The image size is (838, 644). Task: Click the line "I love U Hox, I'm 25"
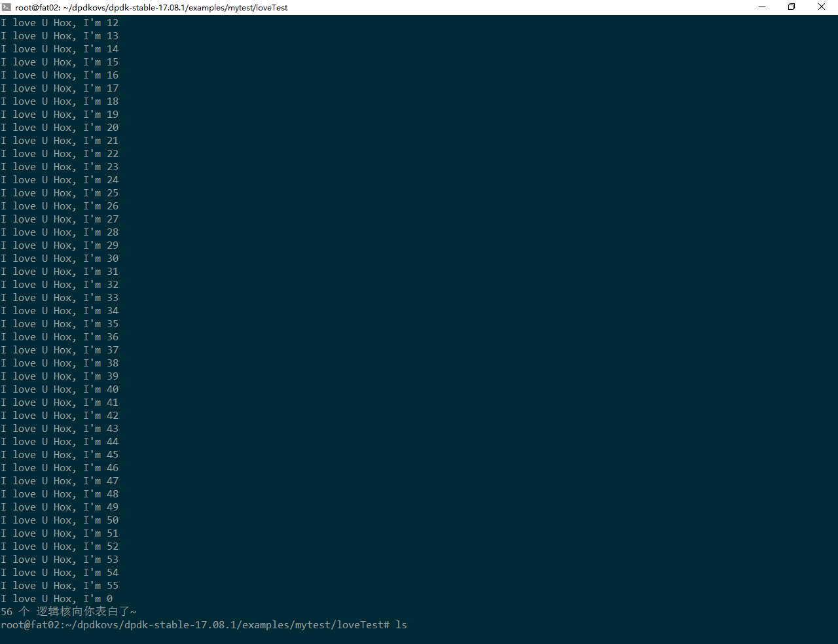coord(60,193)
